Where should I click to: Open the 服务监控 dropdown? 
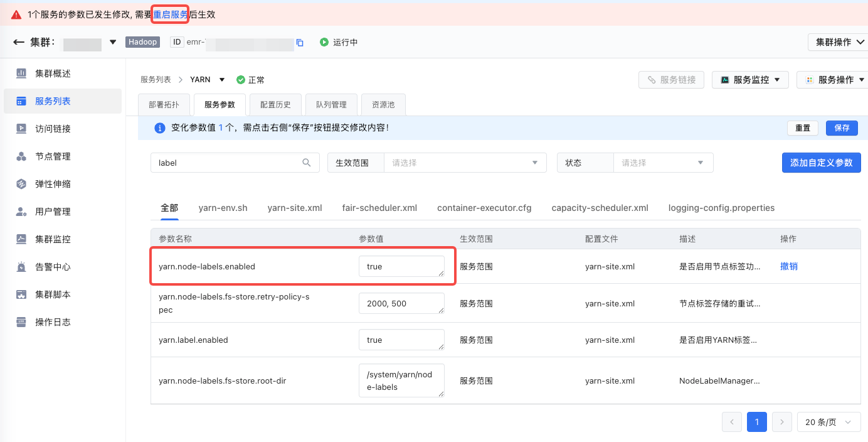pyautogui.click(x=751, y=80)
